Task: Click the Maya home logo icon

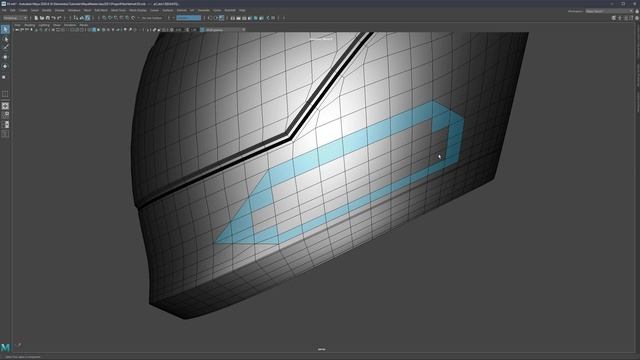Action: [x=5, y=347]
